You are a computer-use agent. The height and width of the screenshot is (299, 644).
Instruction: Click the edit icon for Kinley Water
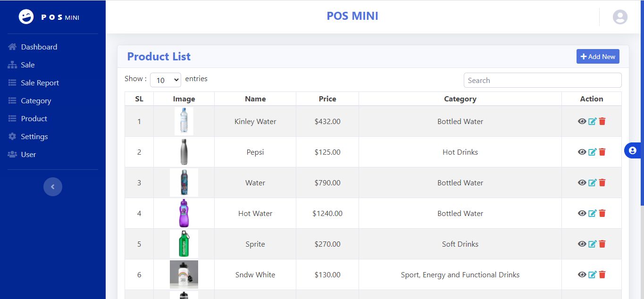coord(592,121)
